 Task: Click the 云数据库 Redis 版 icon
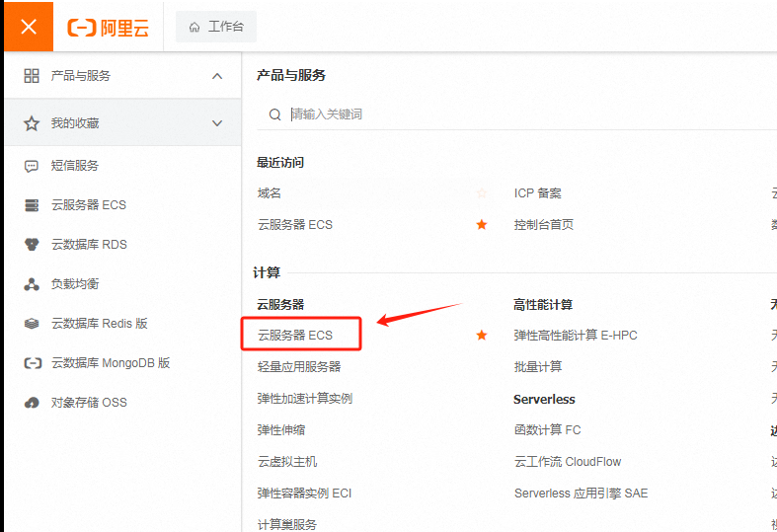[32, 324]
